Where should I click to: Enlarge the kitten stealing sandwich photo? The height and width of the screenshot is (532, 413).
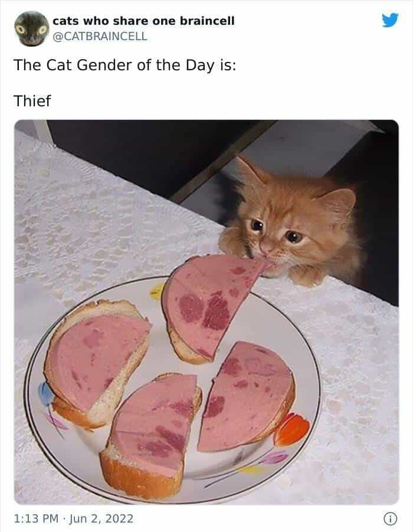point(206,312)
